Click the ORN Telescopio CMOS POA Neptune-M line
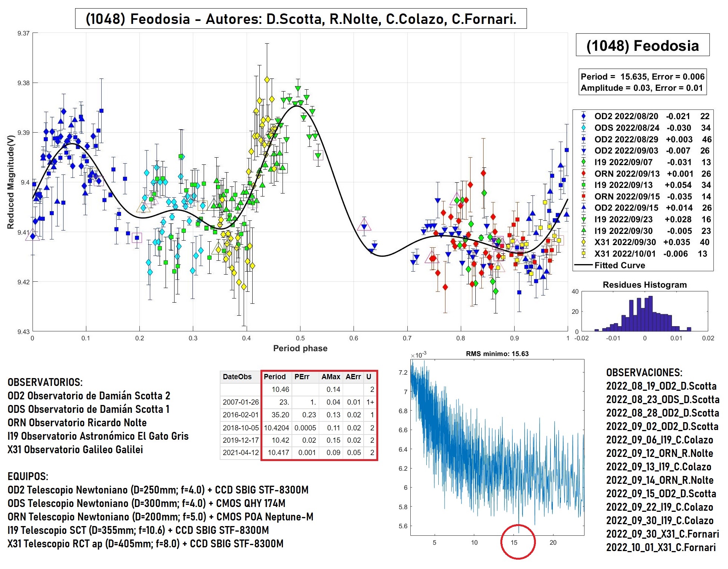 pos(160,517)
